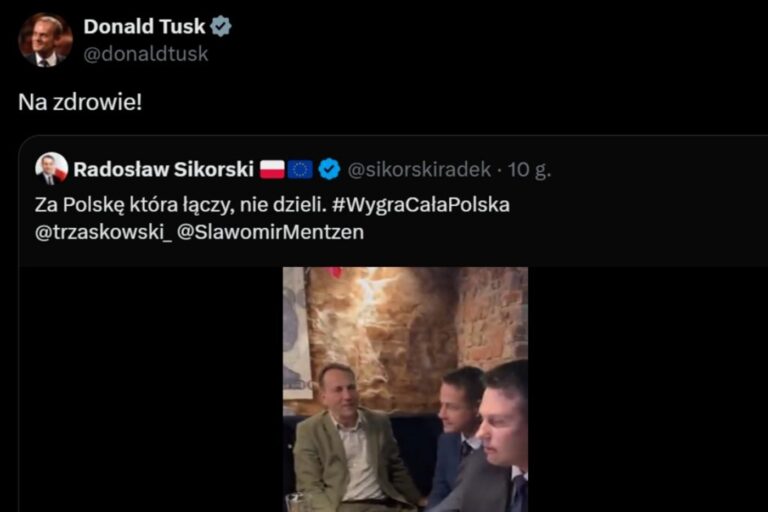Visit the @SlawomirMentzen mention
This screenshot has height=512, width=768.
[270, 232]
